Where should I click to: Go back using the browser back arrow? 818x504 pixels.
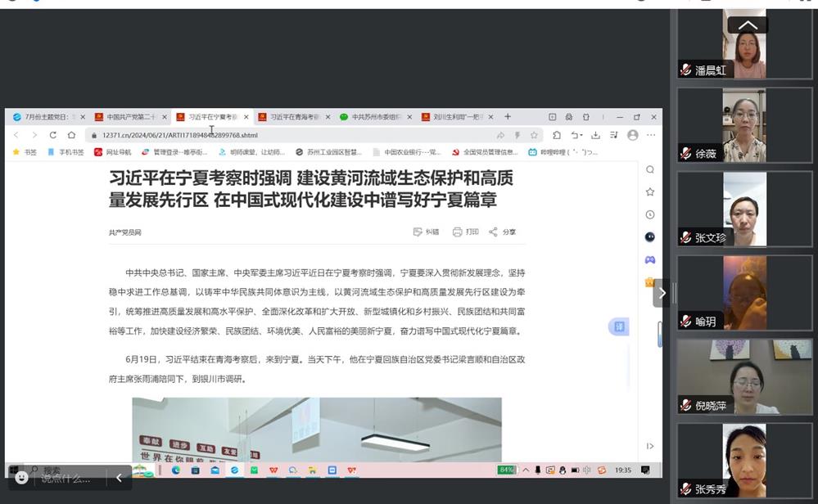16,135
